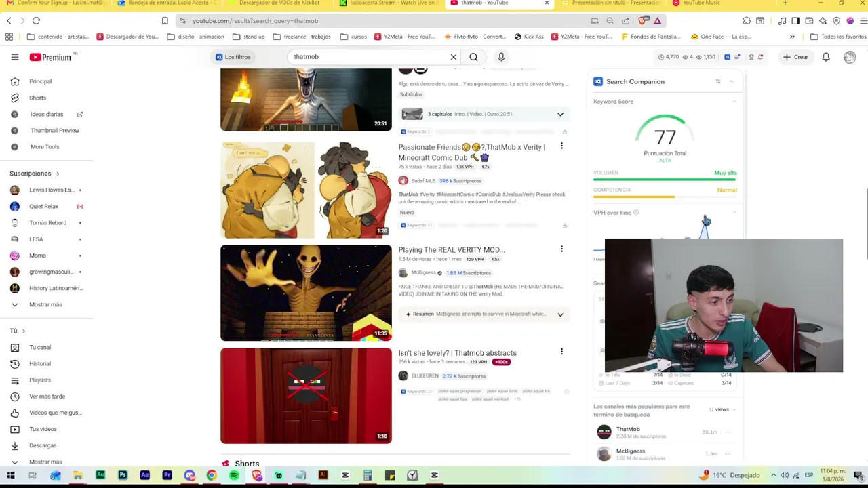Open the Brave Shields icon

coord(643,21)
